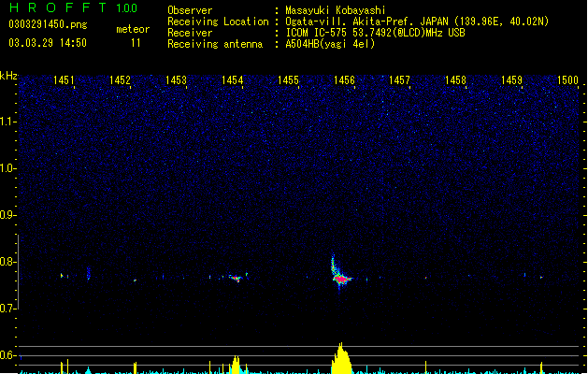Click the 1458 time axis label
Viewport: 588px width, 374px height.
[x=455, y=80]
